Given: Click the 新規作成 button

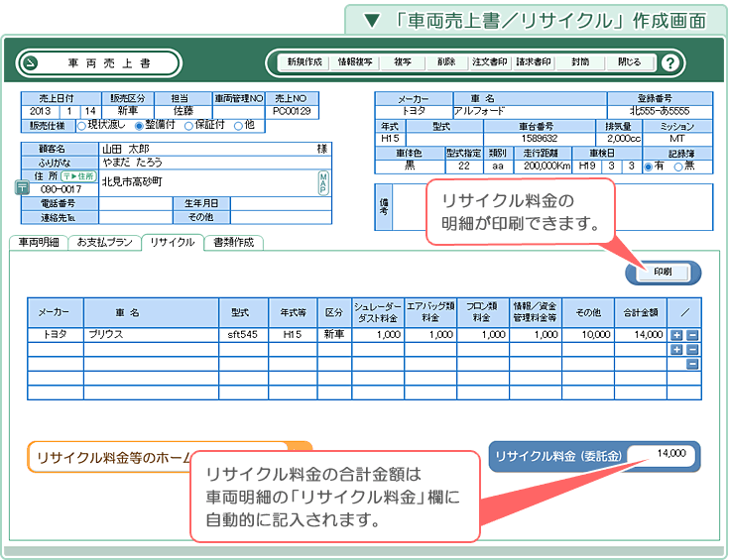Looking at the screenshot, I should pos(304,62).
